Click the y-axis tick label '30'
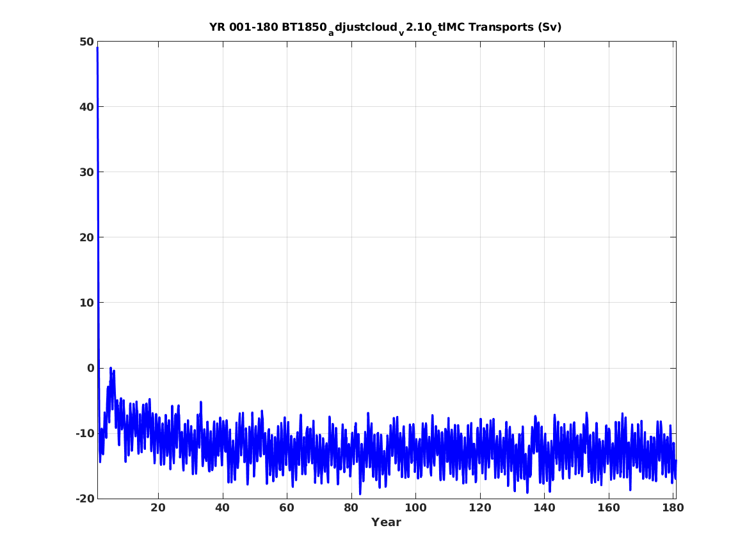747x560 pixels. [x=86, y=172]
